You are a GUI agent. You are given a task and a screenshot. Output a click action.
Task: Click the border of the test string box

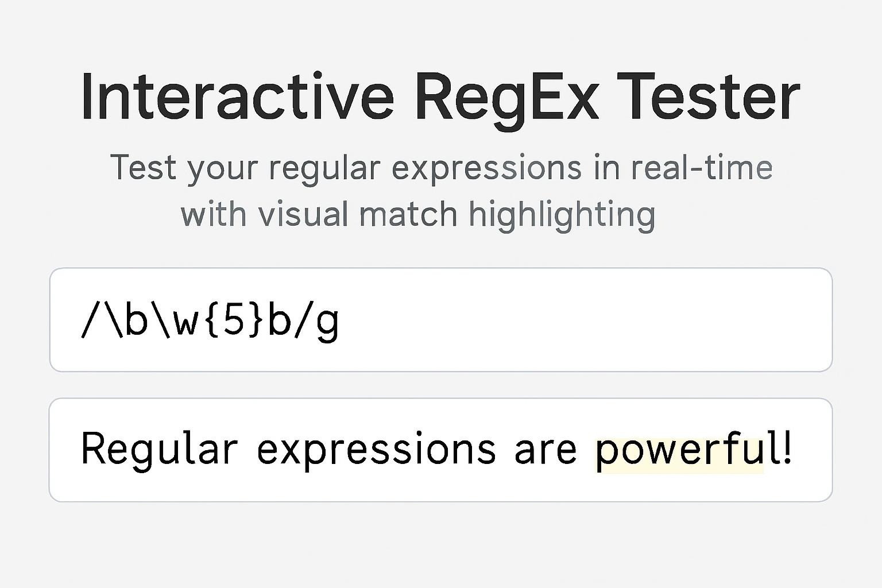(440, 399)
